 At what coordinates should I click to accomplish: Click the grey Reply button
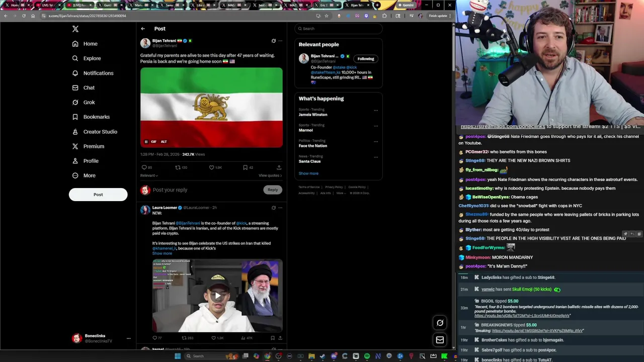[272, 190]
